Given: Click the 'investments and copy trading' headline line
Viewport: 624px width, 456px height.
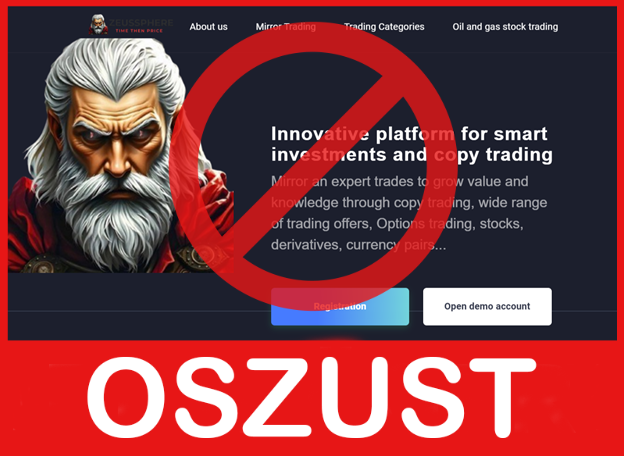Looking at the screenshot, I should point(412,155).
